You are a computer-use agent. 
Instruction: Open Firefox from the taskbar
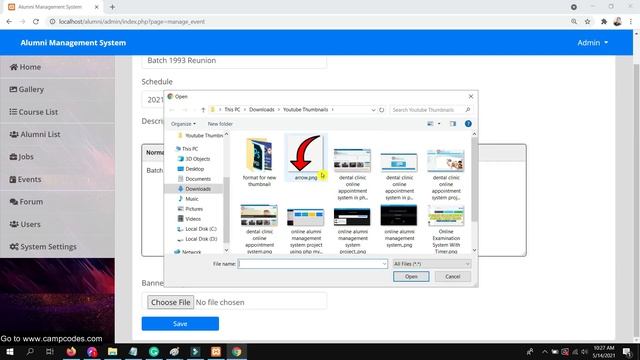point(71,351)
